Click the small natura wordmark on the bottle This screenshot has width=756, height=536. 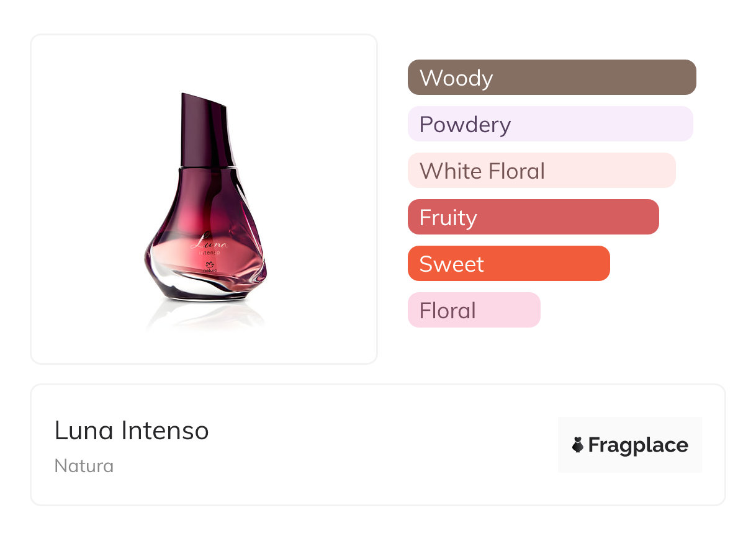(211, 271)
